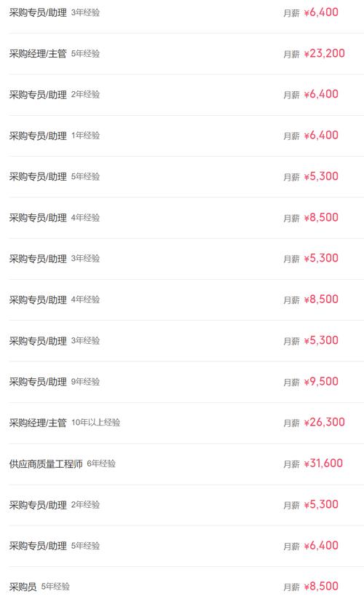
Task: Open the 2年经验 listing paying ¥5,300
Action: click(x=186, y=505)
